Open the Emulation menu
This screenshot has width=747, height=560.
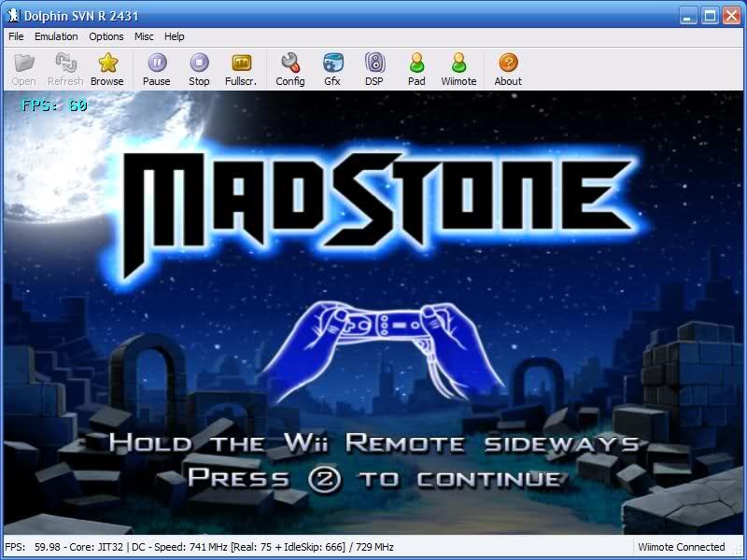pyautogui.click(x=56, y=36)
